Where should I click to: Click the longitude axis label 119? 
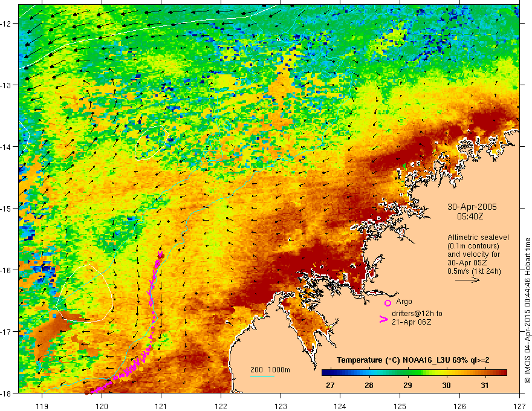coord(42,406)
